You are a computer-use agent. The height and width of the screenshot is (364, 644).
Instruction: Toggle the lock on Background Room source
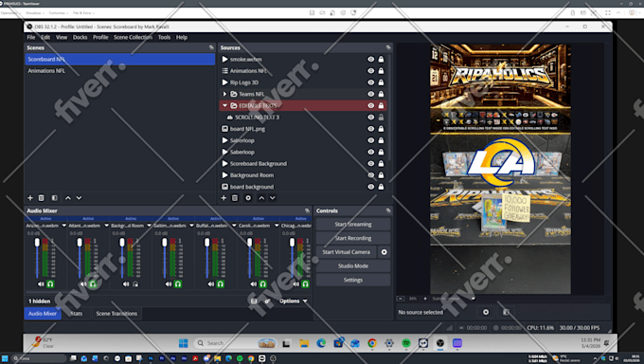coord(381,175)
